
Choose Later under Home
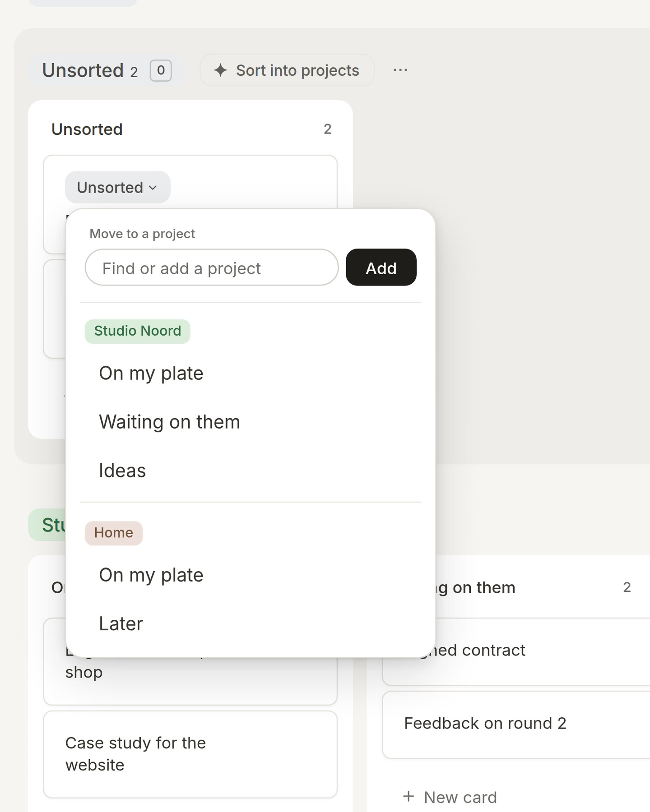point(251,624)
